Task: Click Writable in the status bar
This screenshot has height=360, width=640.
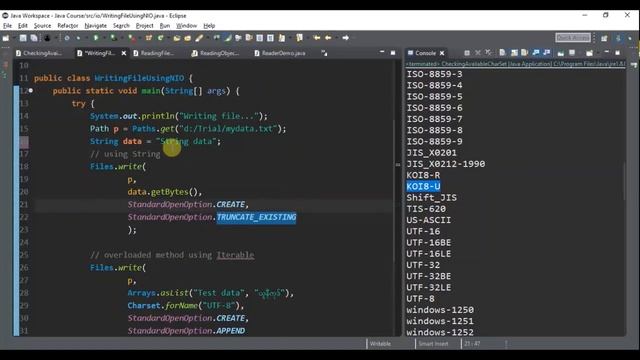Action: click(380, 344)
